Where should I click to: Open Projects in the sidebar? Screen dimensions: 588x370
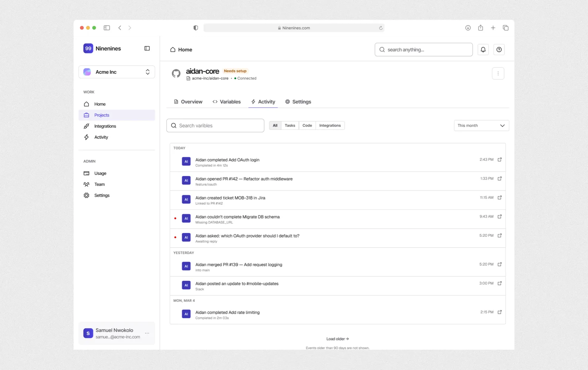pos(116,115)
